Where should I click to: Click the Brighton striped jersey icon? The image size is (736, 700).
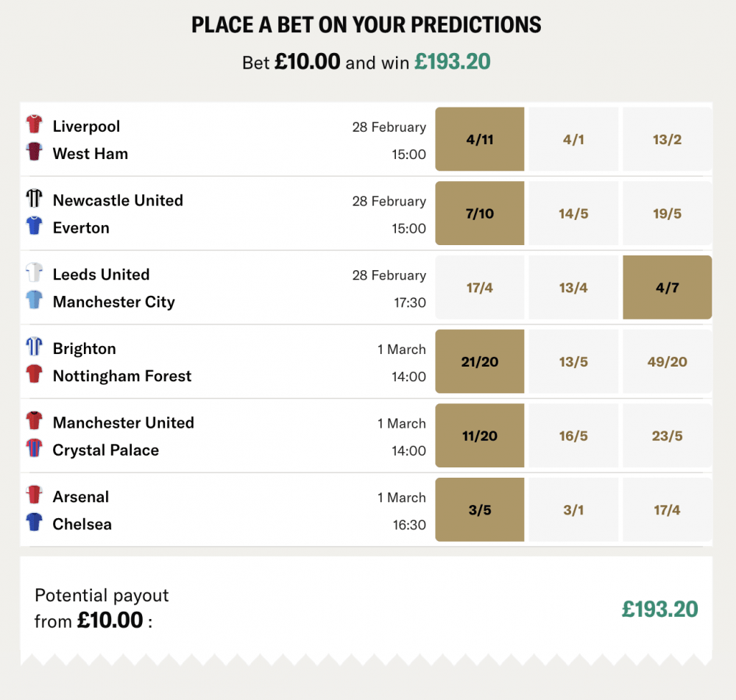click(35, 347)
